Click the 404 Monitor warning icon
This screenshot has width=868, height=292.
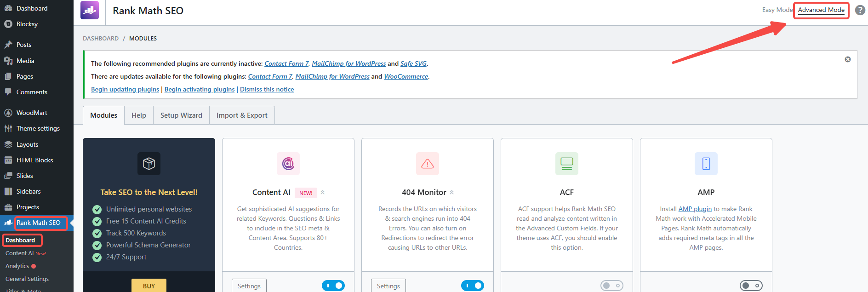pyautogui.click(x=428, y=164)
